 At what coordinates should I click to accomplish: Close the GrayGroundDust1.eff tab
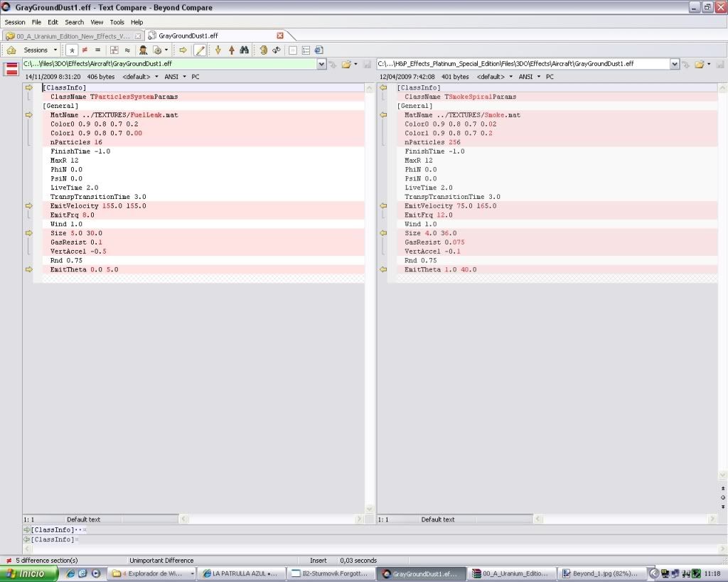point(280,36)
